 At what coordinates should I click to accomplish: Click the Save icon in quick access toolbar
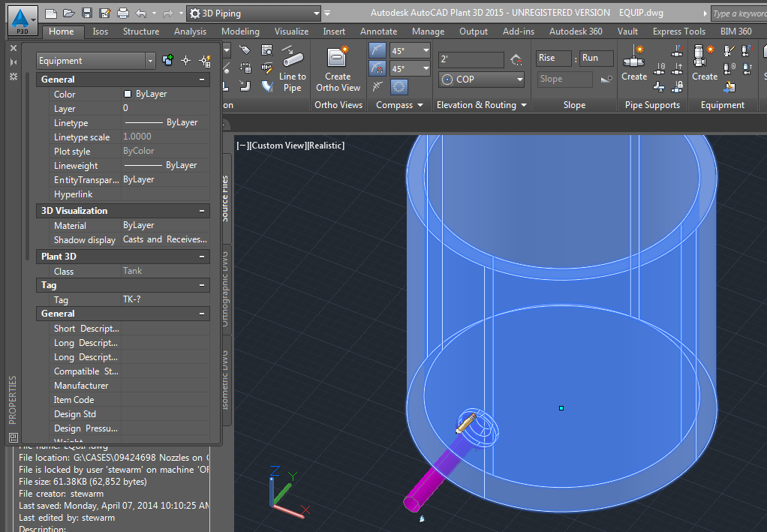click(x=87, y=13)
